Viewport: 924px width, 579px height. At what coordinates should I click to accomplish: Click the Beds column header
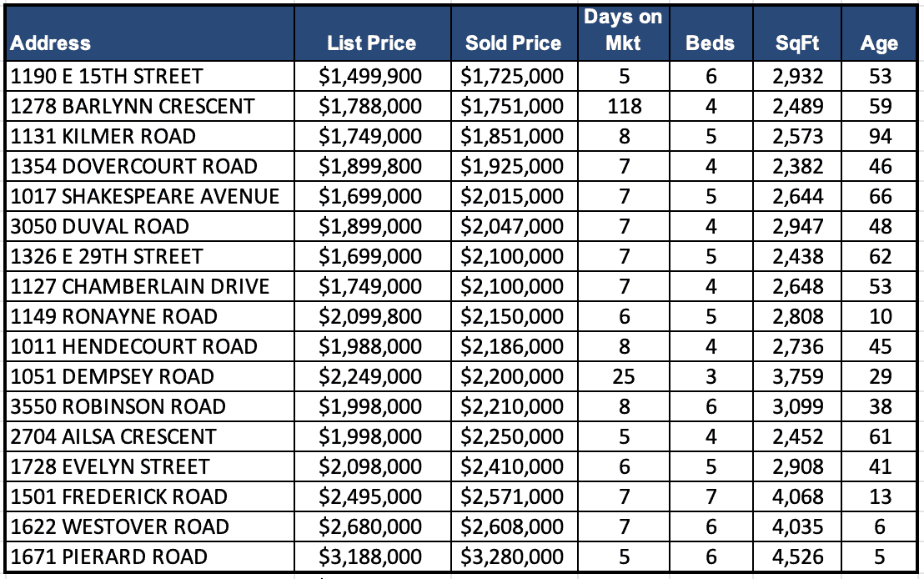(709, 43)
